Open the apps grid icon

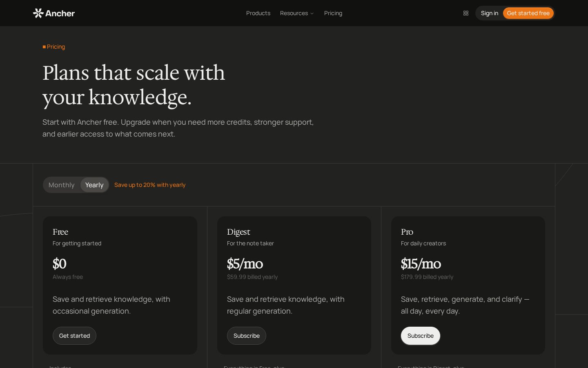click(x=466, y=13)
